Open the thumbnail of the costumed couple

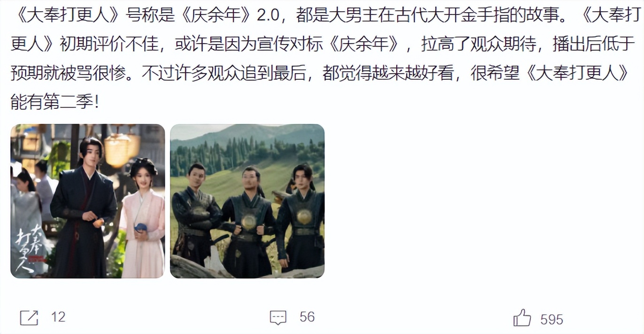pyautogui.click(x=88, y=201)
